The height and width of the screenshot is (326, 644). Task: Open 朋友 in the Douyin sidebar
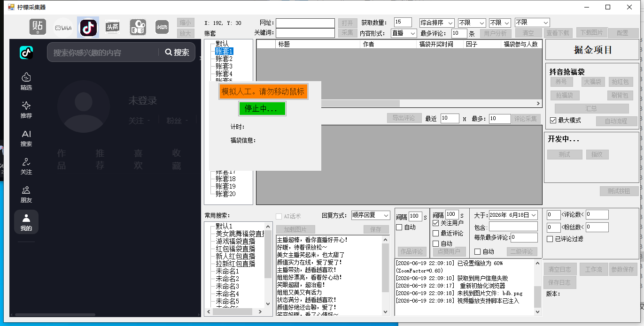point(26,194)
